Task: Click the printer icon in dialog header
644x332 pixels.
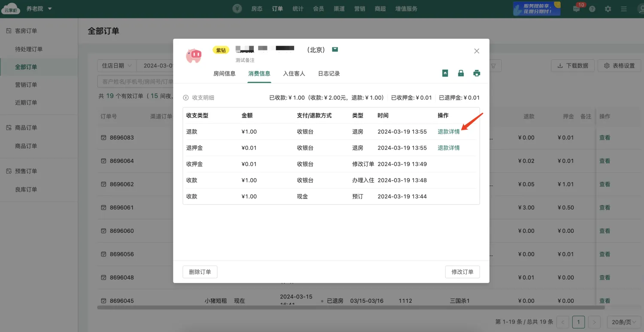Action: (477, 73)
